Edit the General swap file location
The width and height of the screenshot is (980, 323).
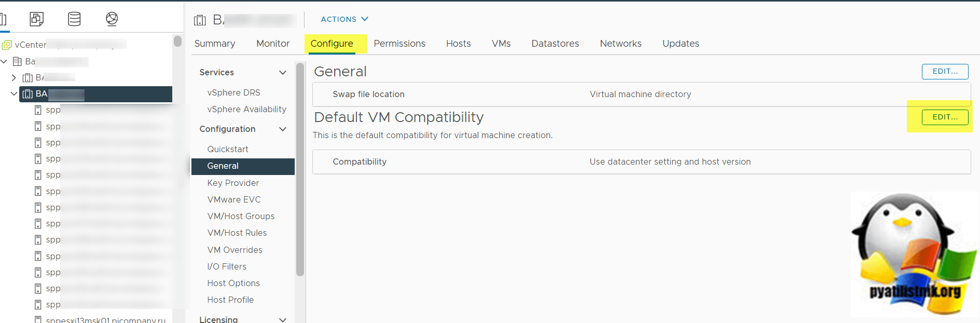coord(945,72)
